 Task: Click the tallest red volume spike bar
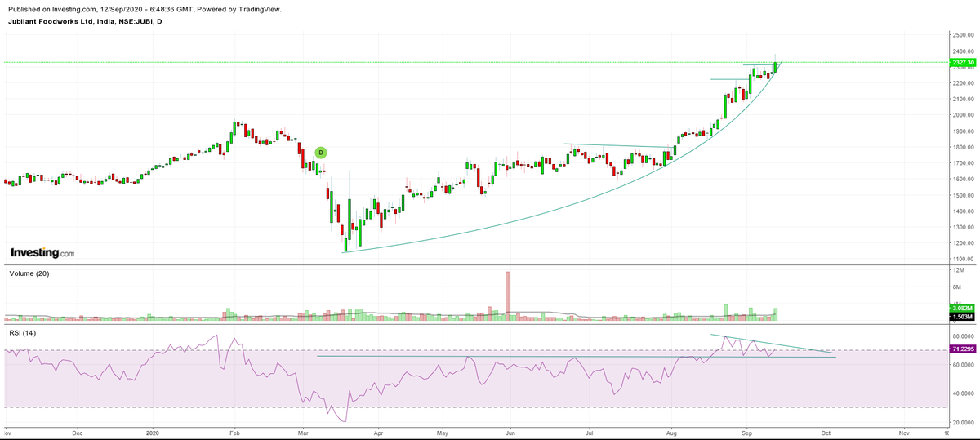pos(507,295)
